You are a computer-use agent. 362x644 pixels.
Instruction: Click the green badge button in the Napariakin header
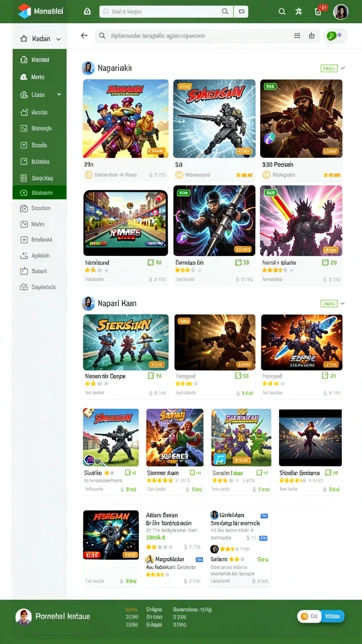point(329,68)
